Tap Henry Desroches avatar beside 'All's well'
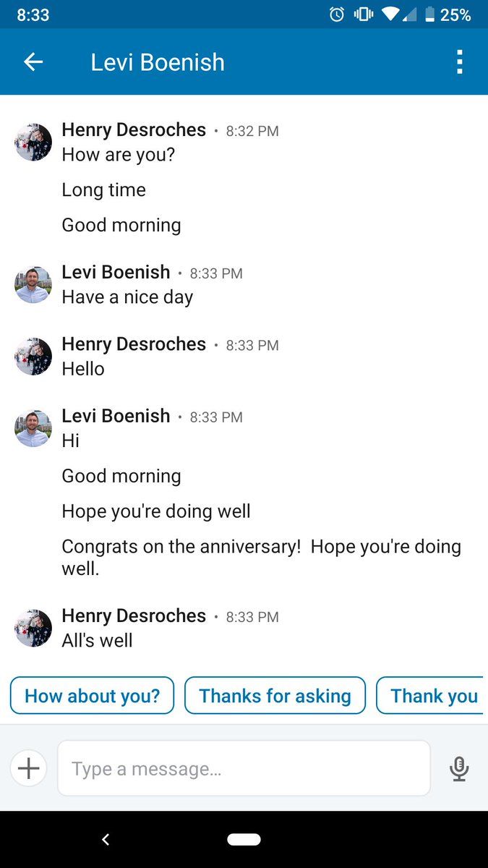This screenshot has height=868, width=488. (x=33, y=628)
